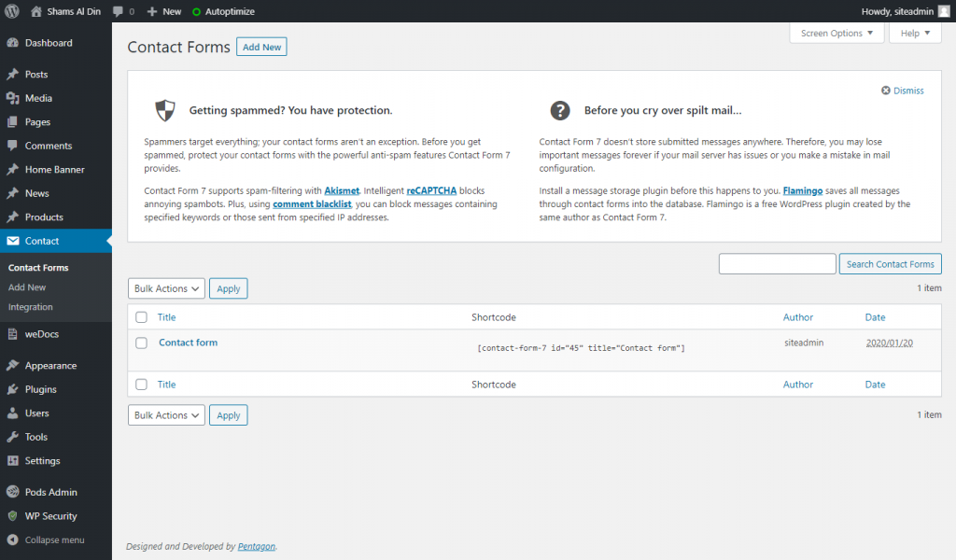Click the Appearance paintbrush icon
Viewport: 956px width, 560px height.
(x=12, y=366)
